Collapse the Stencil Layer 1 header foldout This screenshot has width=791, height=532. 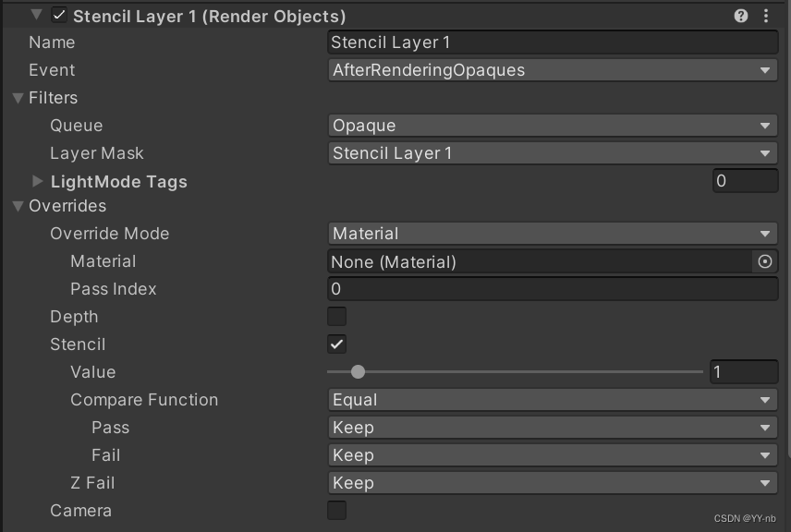(x=36, y=15)
